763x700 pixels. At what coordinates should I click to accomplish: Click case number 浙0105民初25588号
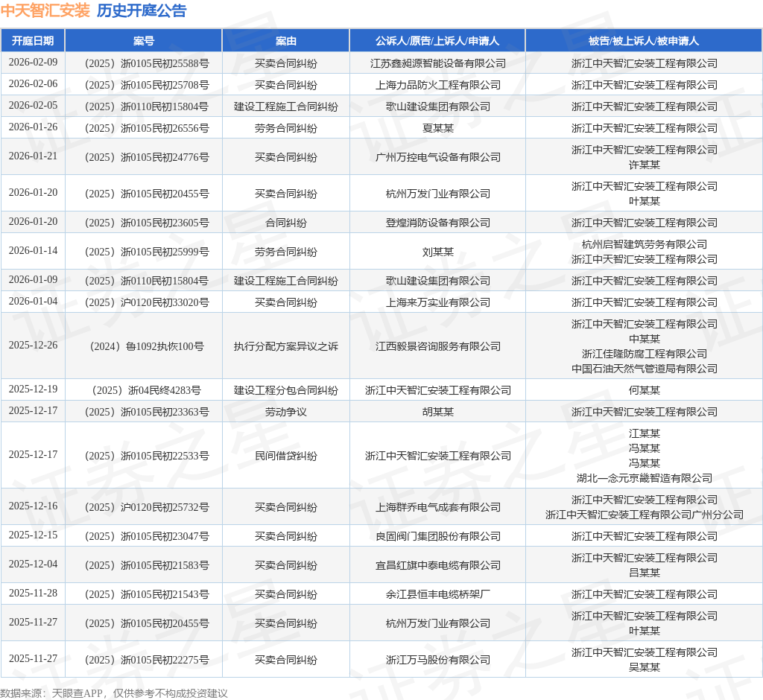[147, 64]
